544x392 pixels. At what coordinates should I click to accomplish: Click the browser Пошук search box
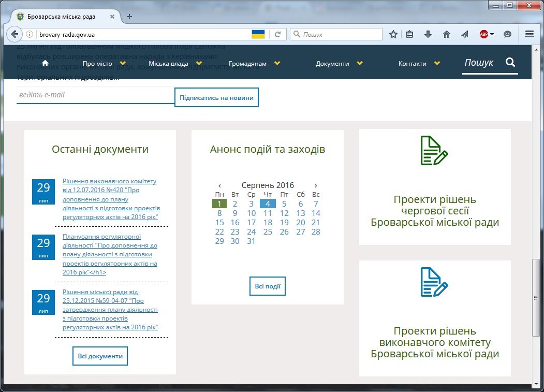tap(336, 34)
